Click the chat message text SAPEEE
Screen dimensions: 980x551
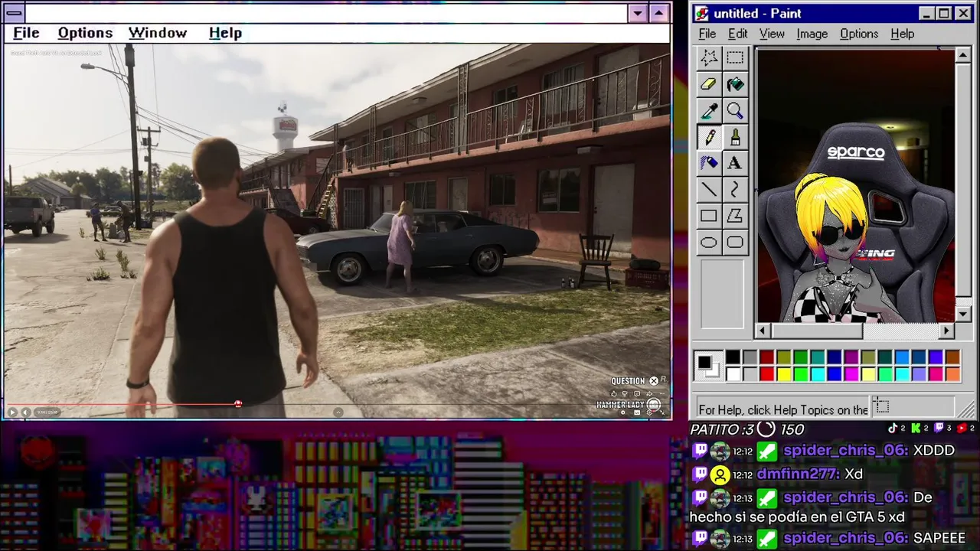[939, 538]
